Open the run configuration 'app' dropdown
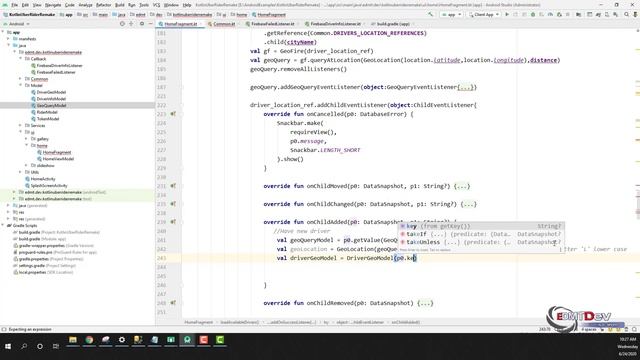This screenshot has width=640, height=360. [x=451, y=14]
